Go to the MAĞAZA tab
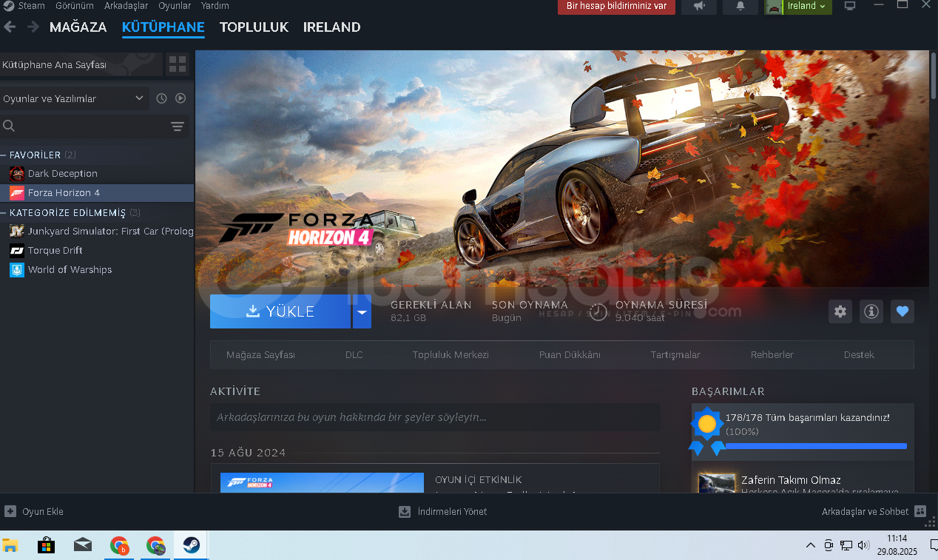 (x=78, y=27)
